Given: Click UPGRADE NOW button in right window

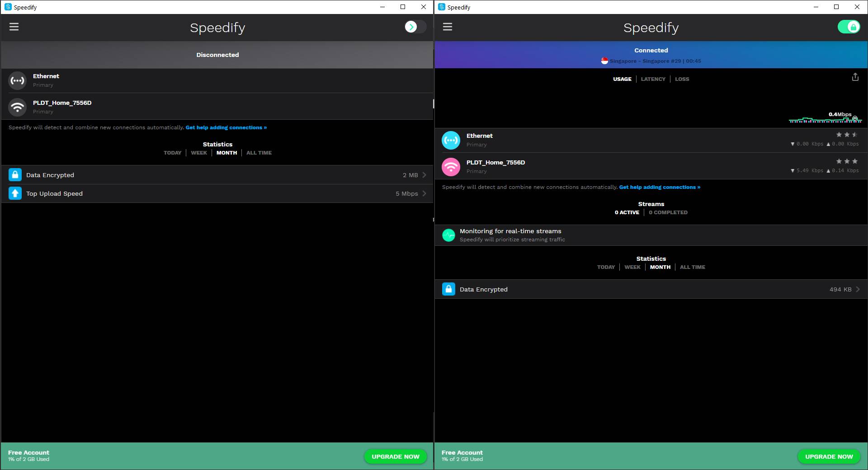Looking at the screenshot, I should 829,456.
